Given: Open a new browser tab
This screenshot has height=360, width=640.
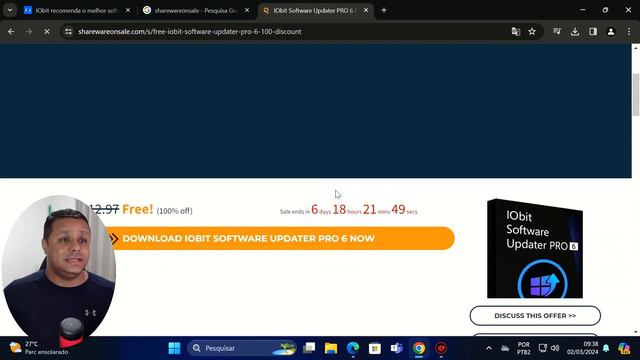Looking at the screenshot, I should tap(384, 10).
